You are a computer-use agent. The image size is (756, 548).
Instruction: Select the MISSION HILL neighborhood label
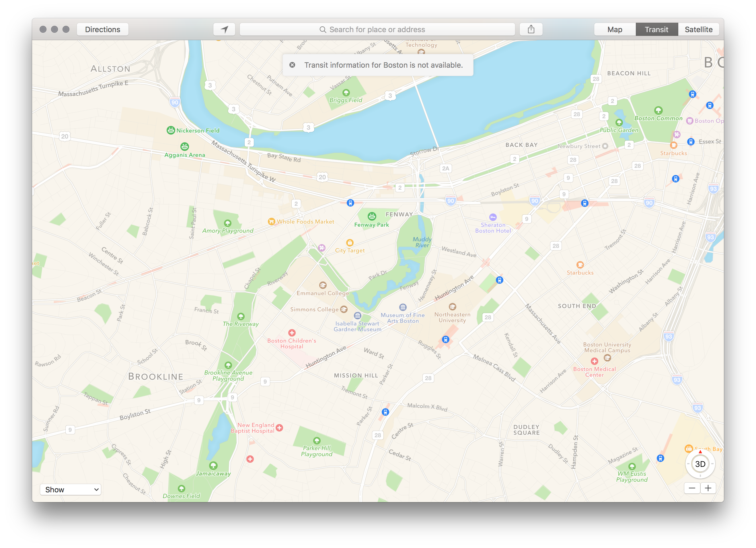coord(356,375)
